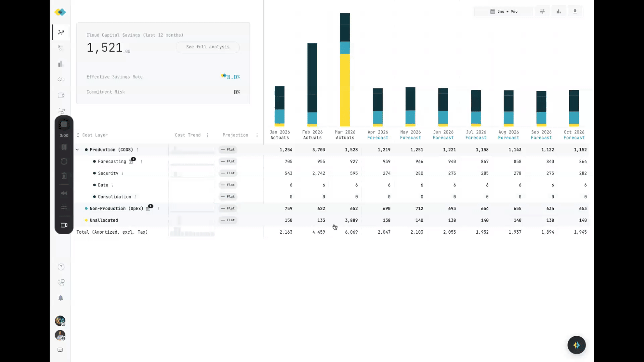Open the help question mark icon in the sidebar
Screen dimensions: 644x362
click(61, 266)
